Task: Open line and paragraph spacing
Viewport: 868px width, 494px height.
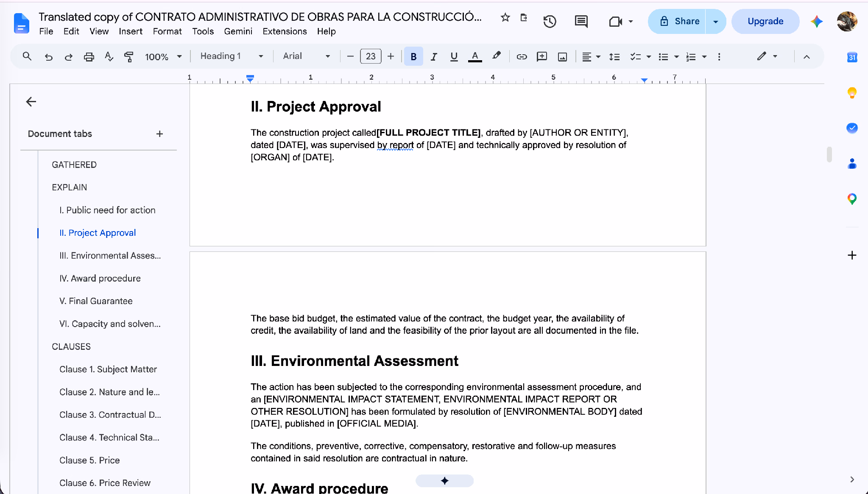Action: [614, 56]
